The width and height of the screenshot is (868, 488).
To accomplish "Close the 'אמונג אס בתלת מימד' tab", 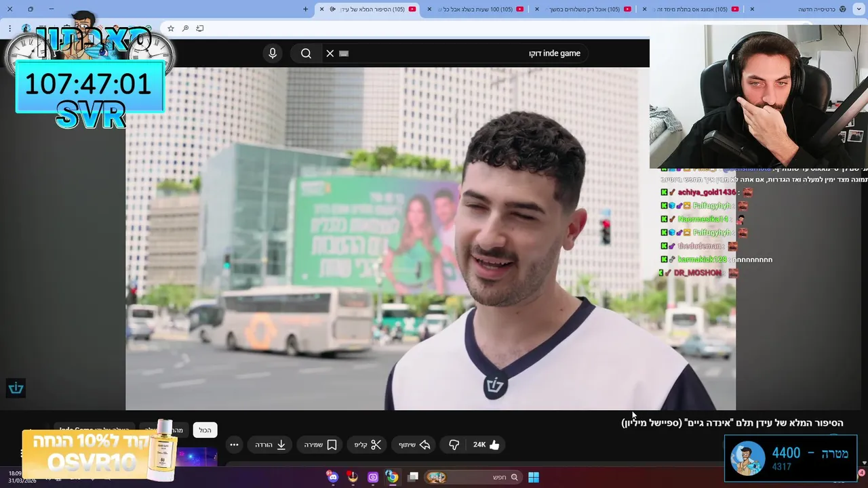I will (644, 9).
